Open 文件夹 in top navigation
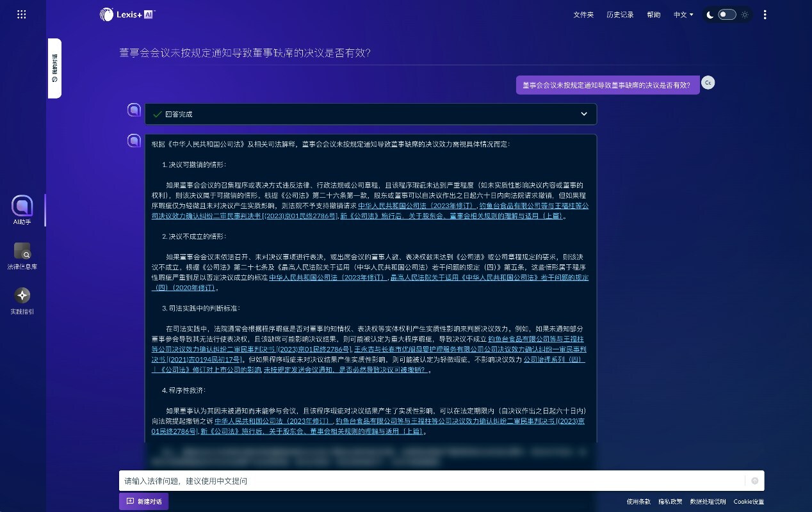The height and width of the screenshot is (512, 812). click(583, 14)
